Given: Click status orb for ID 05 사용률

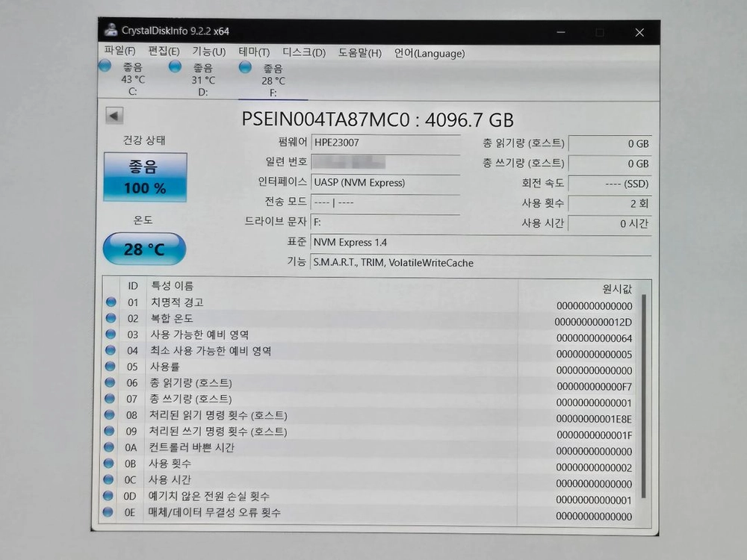Looking at the screenshot, I should [x=110, y=366].
